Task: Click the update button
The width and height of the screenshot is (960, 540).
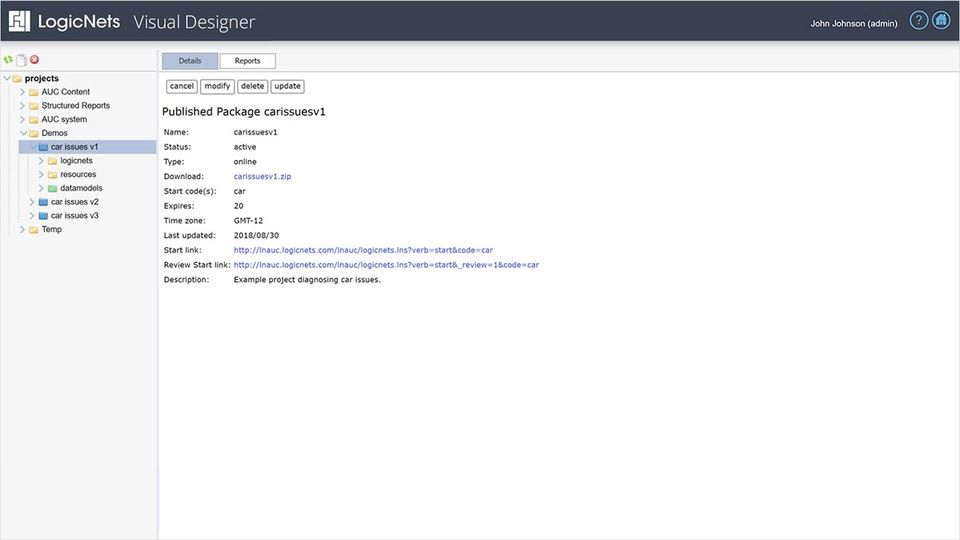Action: click(288, 86)
